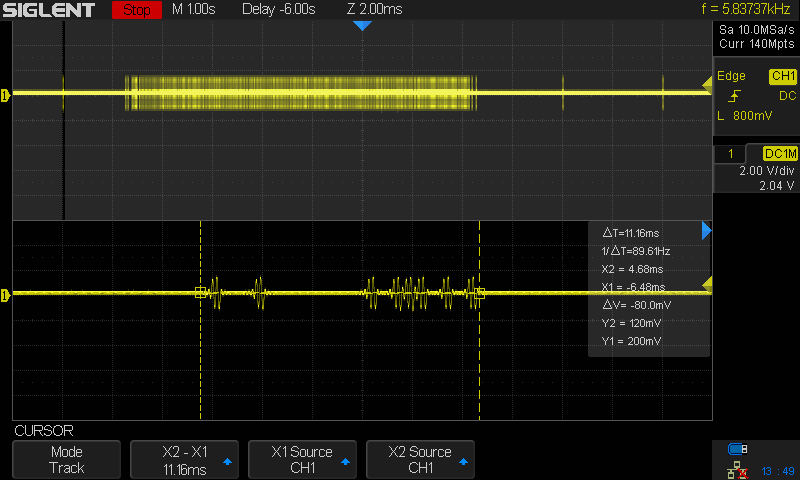
Task: Select the channel 1 tab
Action: pos(730,154)
